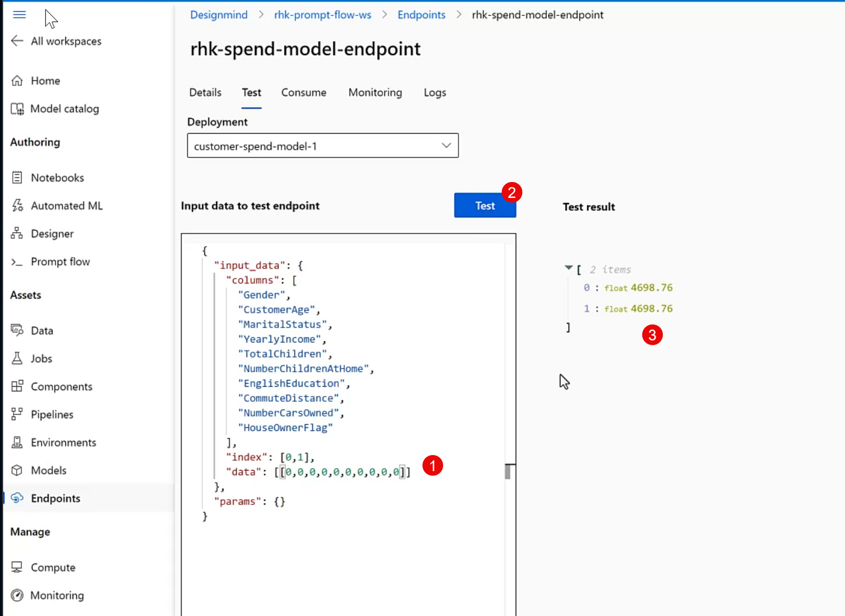Screen dimensions: 845x616
Task: Navigate to rhk-prompt-flow-ws breadcrumb link
Action: click(x=322, y=15)
